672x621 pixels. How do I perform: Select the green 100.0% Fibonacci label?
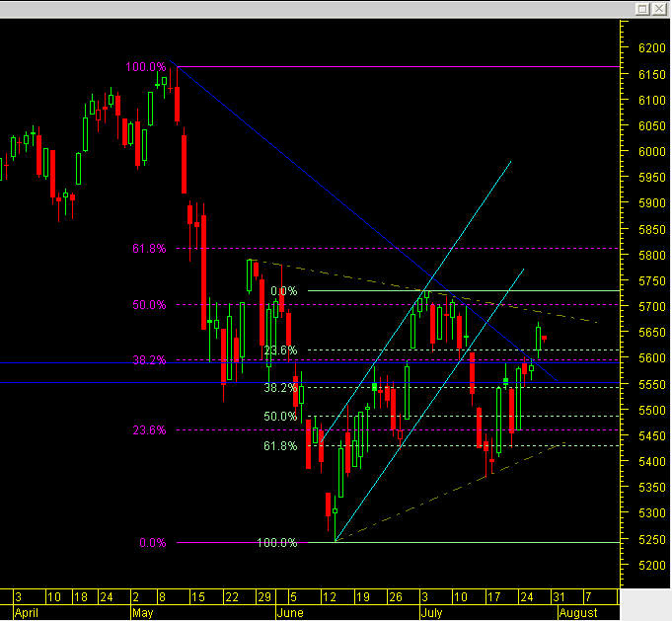tap(277, 543)
